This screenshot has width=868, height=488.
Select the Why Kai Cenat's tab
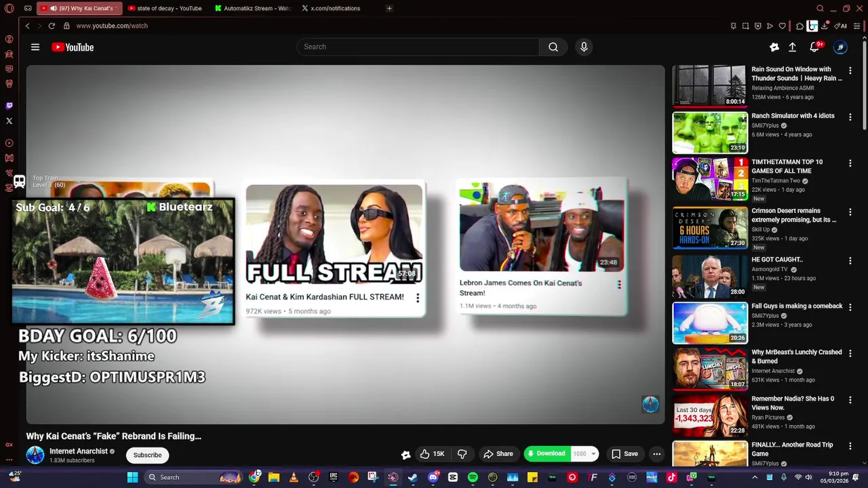pos(80,8)
